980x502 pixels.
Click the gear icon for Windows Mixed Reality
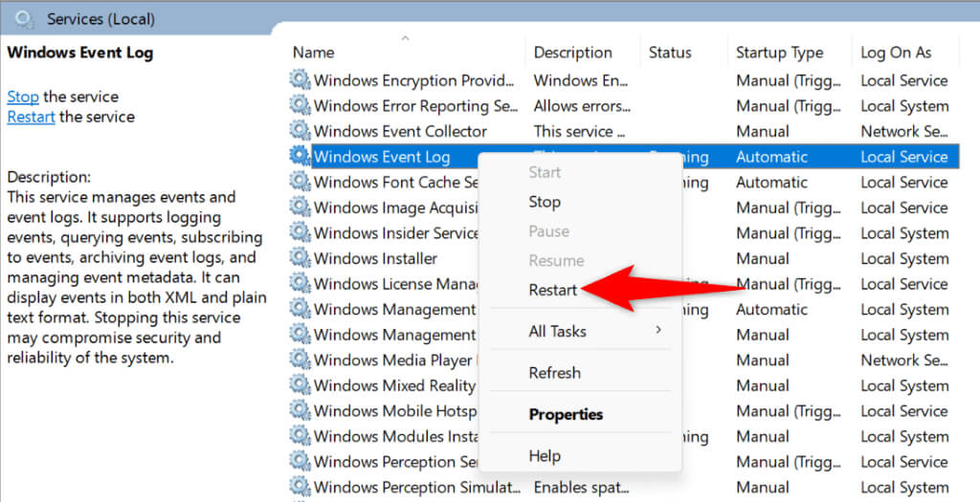300,385
